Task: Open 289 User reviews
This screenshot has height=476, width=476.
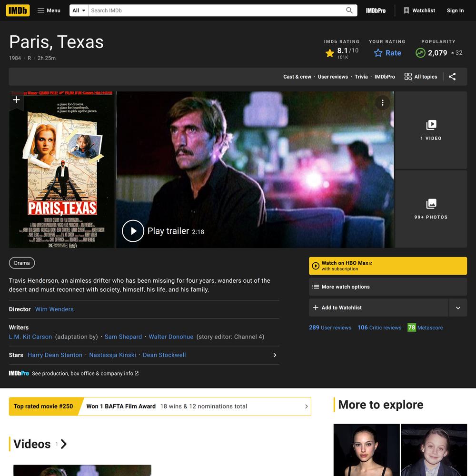Action: tap(330, 327)
